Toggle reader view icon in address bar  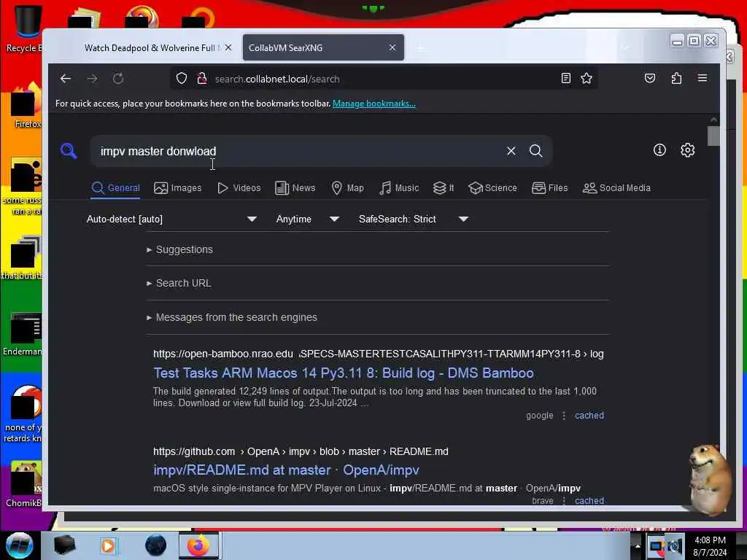565,78
